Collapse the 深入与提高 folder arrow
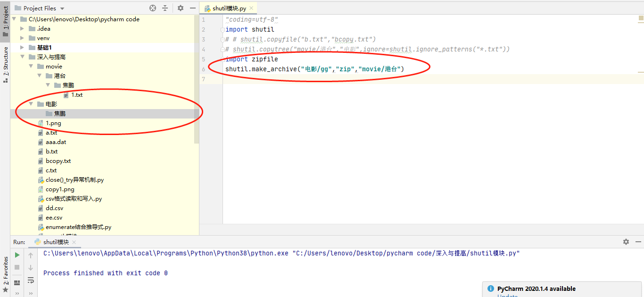Viewport: 644px width, 297px height. pyautogui.click(x=23, y=57)
